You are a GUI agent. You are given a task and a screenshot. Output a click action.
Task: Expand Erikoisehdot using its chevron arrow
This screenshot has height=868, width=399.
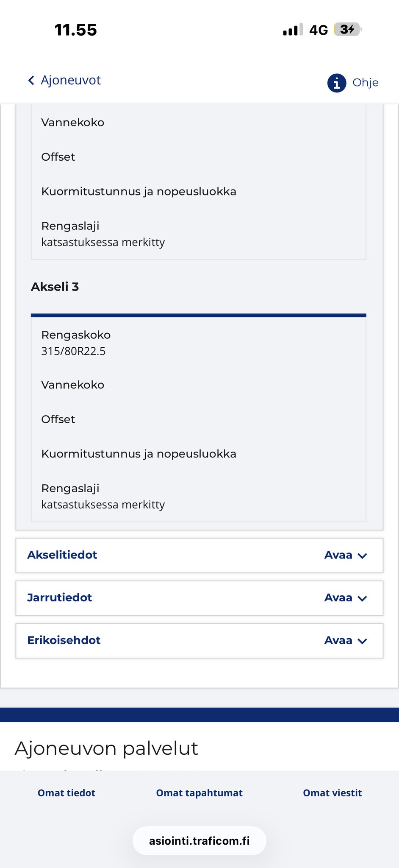click(x=362, y=641)
